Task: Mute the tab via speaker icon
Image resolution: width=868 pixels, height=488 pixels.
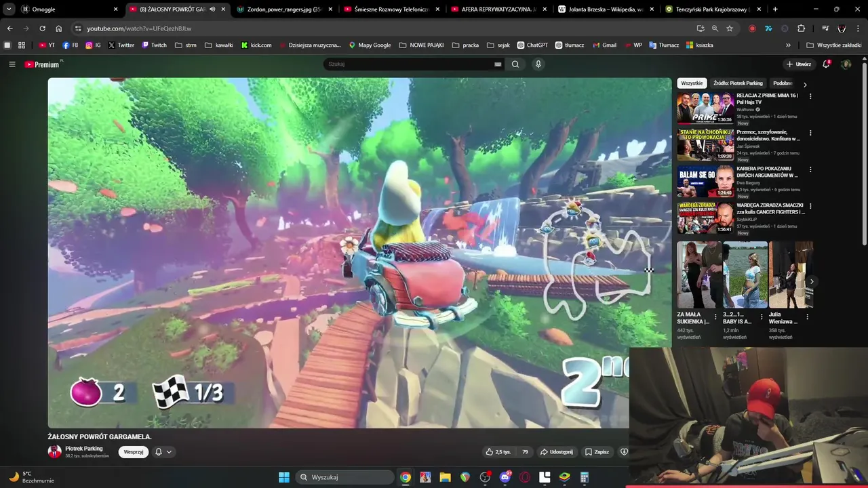Action: click(212, 9)
